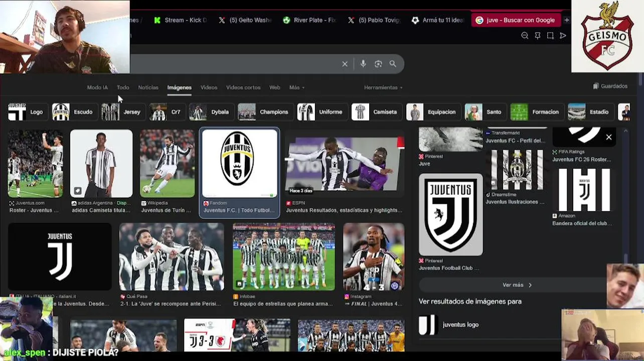Switch to Web results
Image resolution: width=644 pixels, height=361 pixels.
pyautogui.click(x=275, y=87)
